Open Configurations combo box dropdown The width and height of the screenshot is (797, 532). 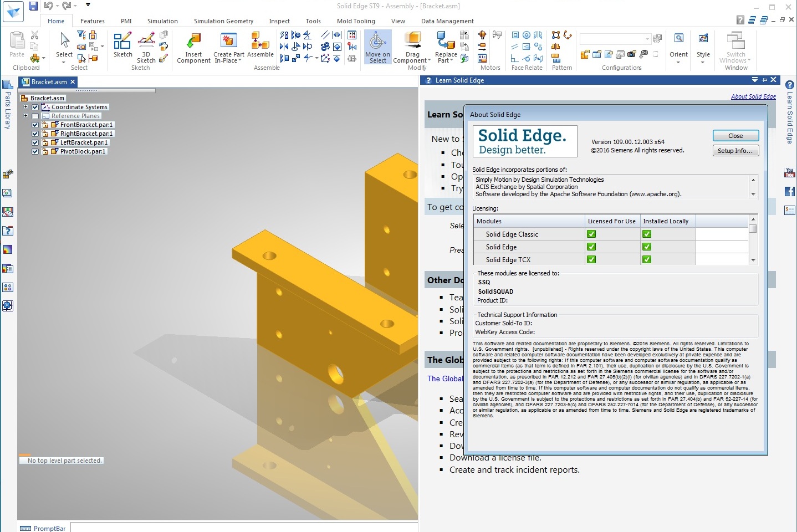click(x=647, y=39)
